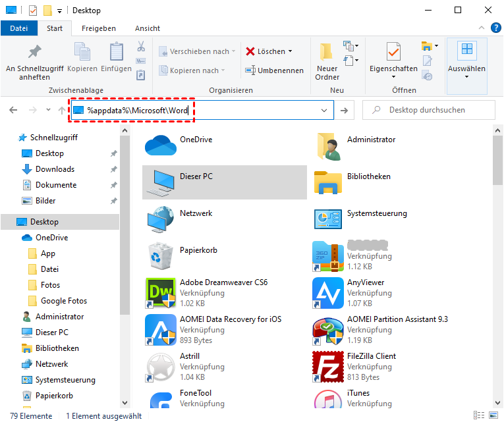The height and width of the screenshot is (424, 504).
Task: Select the FileZilla Client icon
Action: (328, 367)
